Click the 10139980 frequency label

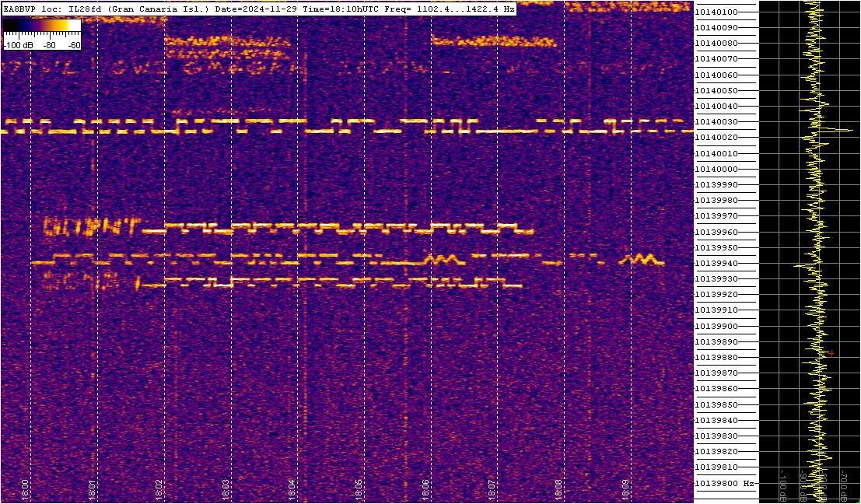click(x=716, y=201)
